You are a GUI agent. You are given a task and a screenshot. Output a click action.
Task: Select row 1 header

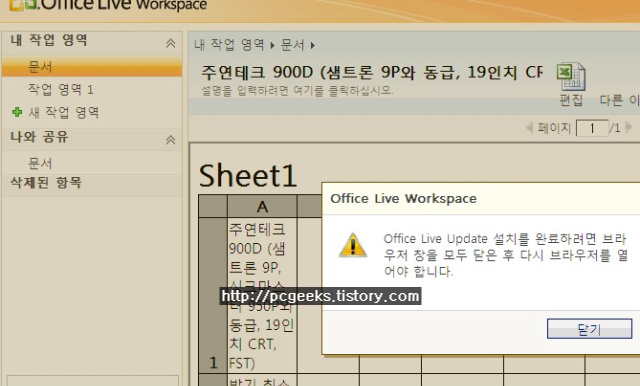click(213, 295)
